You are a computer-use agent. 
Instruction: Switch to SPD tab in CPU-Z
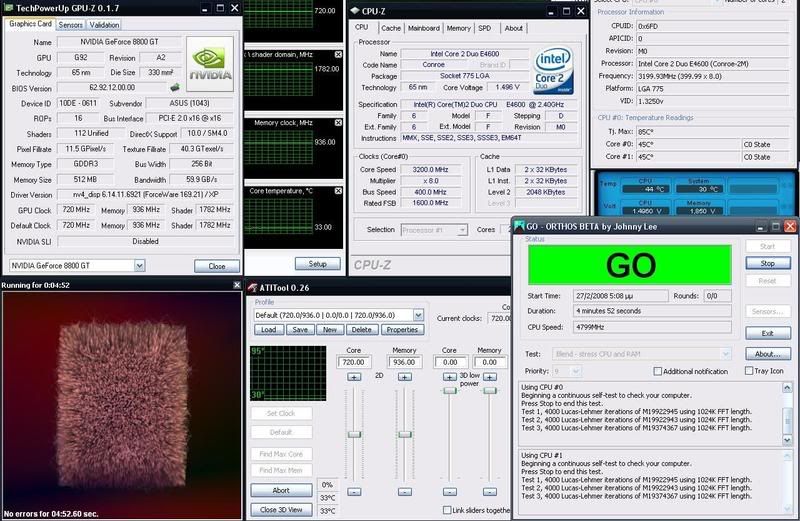485,28
